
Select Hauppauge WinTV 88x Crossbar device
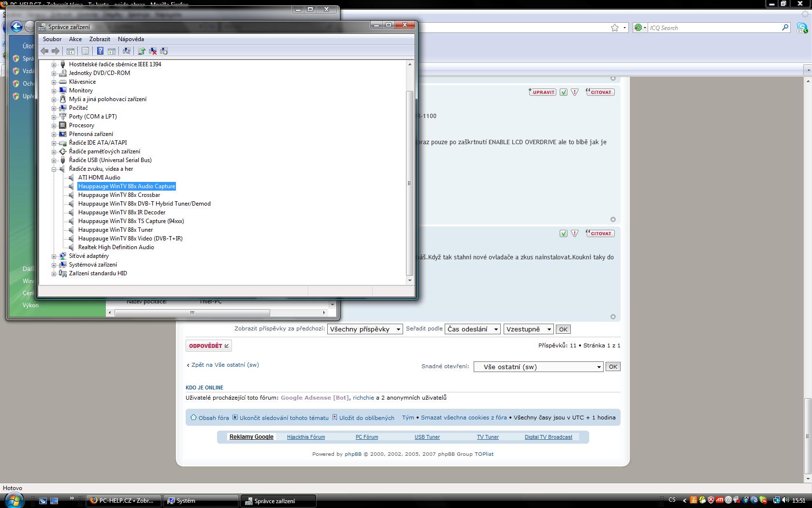(119, 195)
